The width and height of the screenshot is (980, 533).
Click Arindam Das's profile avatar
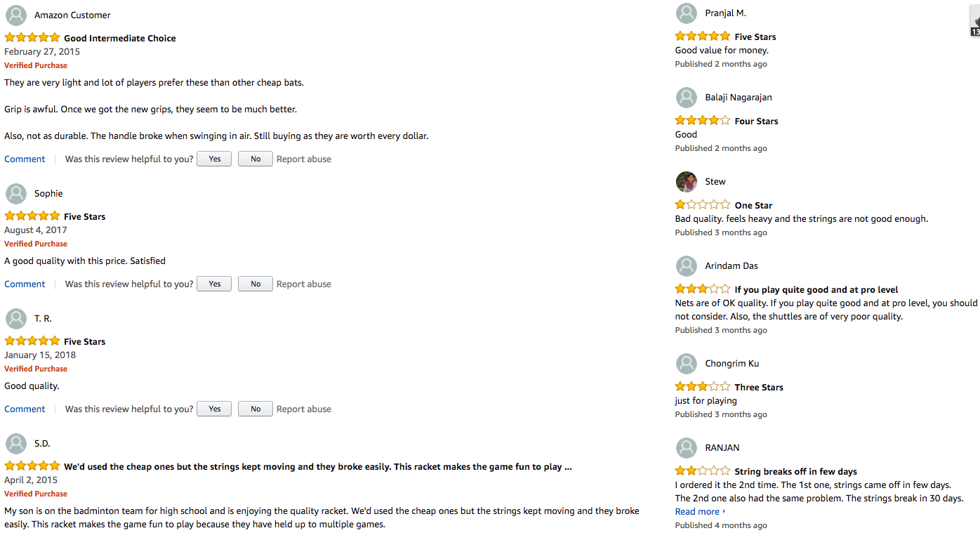click(x=687, y=266)
